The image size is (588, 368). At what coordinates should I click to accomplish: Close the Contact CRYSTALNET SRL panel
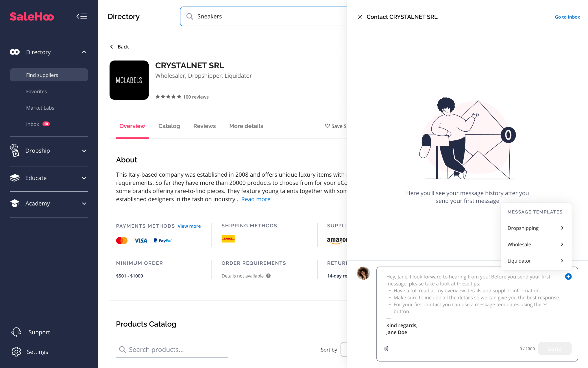coord(360,17)
